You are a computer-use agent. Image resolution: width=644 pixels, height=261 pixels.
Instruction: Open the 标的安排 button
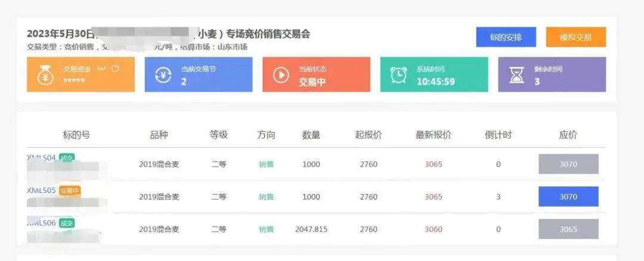coord(506,37)
